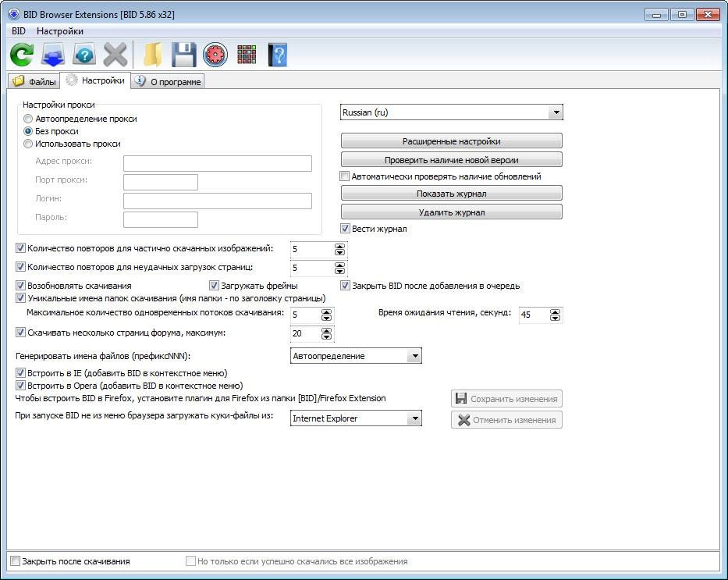Open the BID menu
Viewport: 728px width, 580px height.
19,31
